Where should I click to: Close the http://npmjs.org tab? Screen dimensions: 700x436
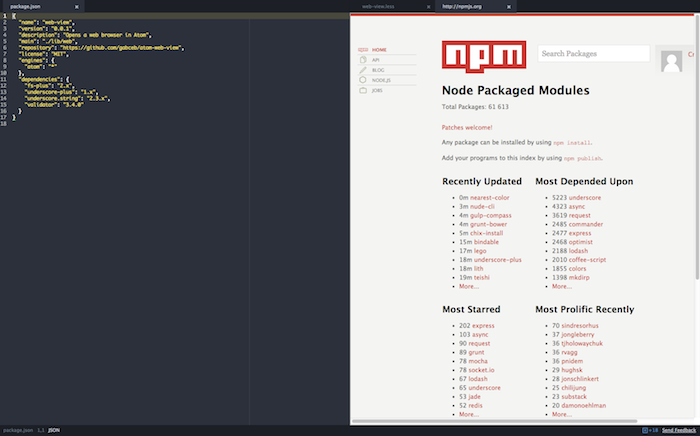[508, 7]
